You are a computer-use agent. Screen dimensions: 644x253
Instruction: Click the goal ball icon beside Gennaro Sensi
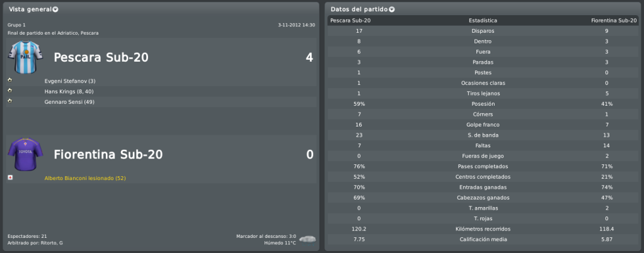coord(10,101)
